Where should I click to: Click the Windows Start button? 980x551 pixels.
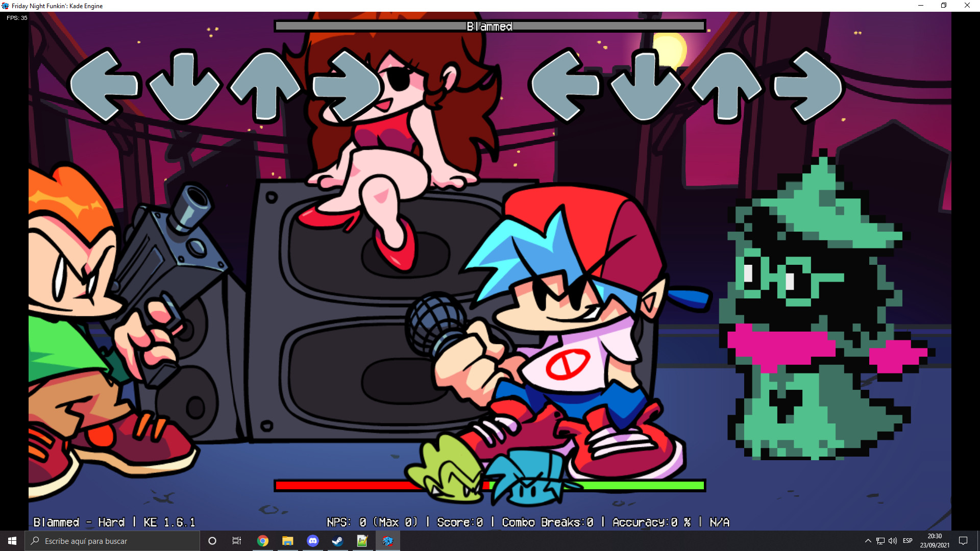click(x=12, y=541)
